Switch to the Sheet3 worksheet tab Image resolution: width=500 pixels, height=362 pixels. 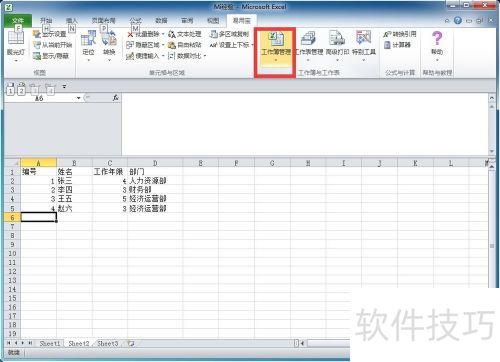point(108,343)
